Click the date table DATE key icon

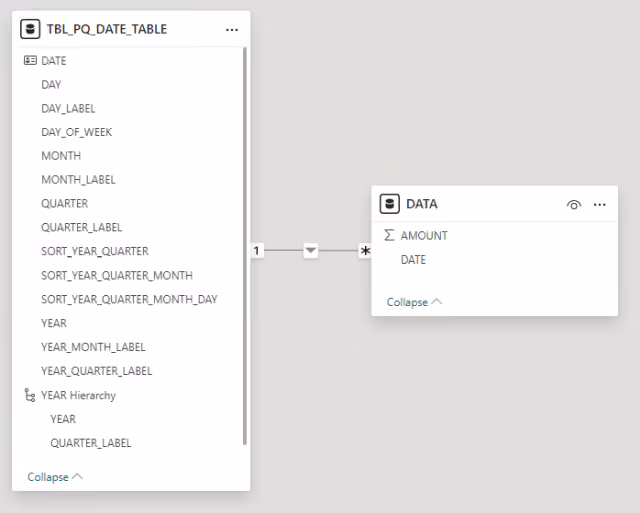coord(30,60)
